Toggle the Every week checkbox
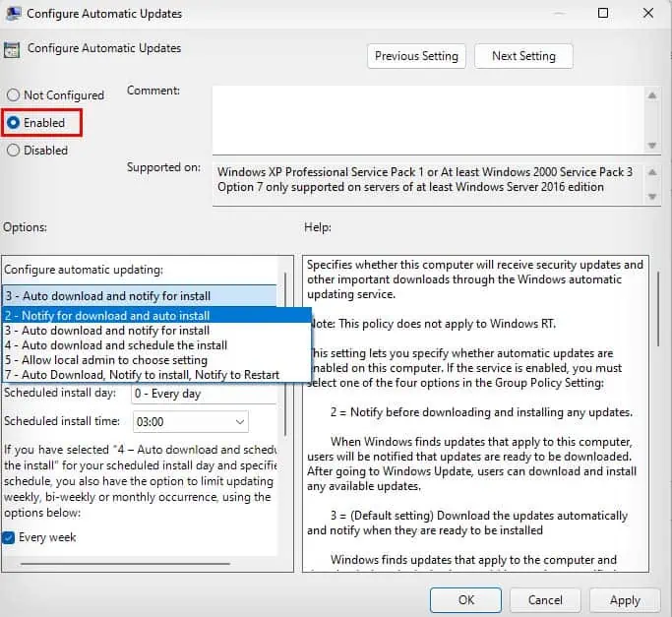672x617 pixels. point(8,537)
